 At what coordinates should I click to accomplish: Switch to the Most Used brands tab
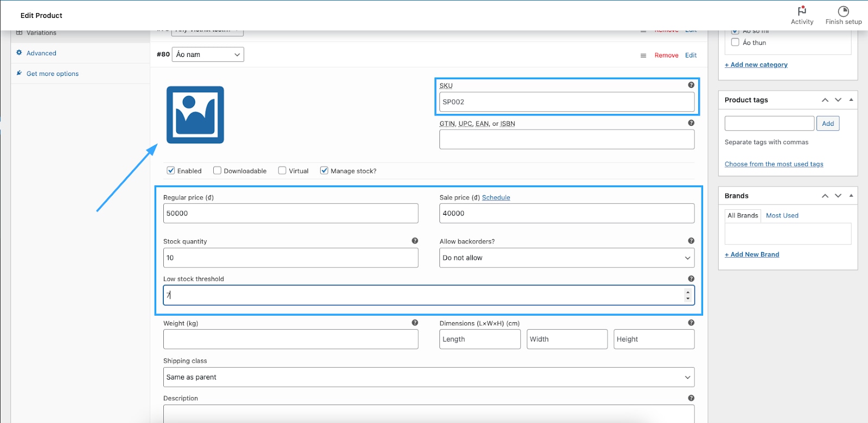pos(782,215)
